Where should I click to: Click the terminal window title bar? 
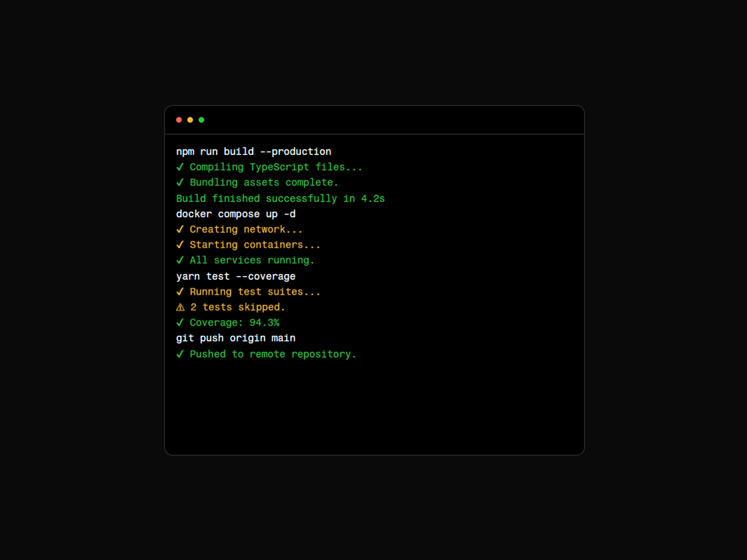point(373,119)
